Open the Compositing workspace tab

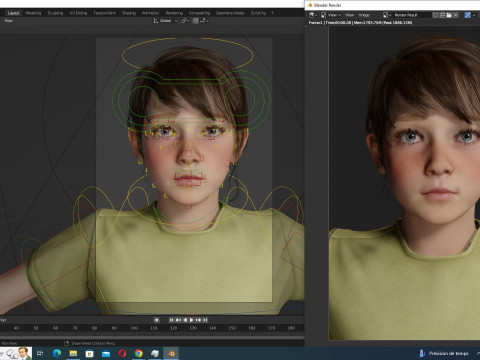[199, 13]
